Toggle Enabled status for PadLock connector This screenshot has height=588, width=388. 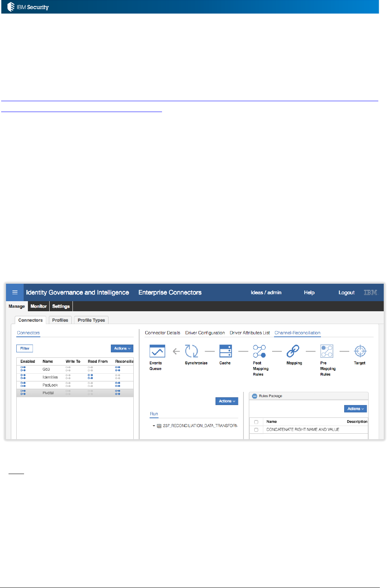coord(23,385)
